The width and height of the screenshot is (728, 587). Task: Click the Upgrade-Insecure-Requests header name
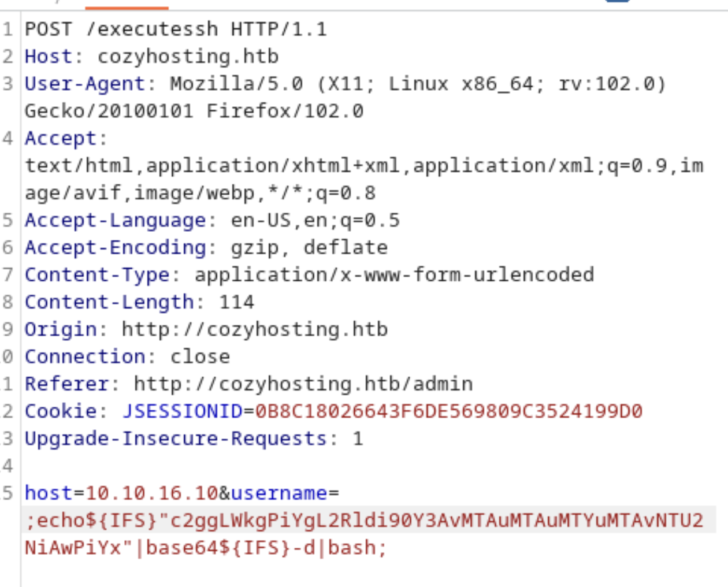(176, 439)
